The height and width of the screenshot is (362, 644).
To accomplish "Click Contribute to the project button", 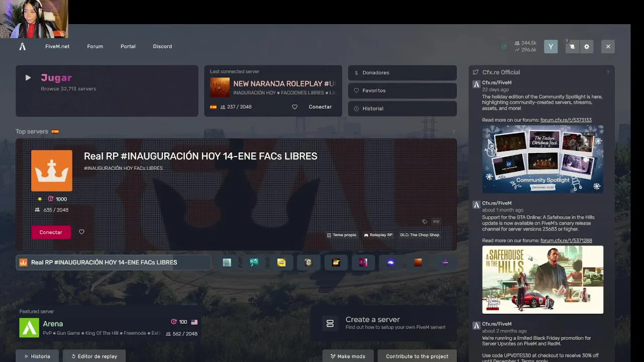I will coord(417,356).
